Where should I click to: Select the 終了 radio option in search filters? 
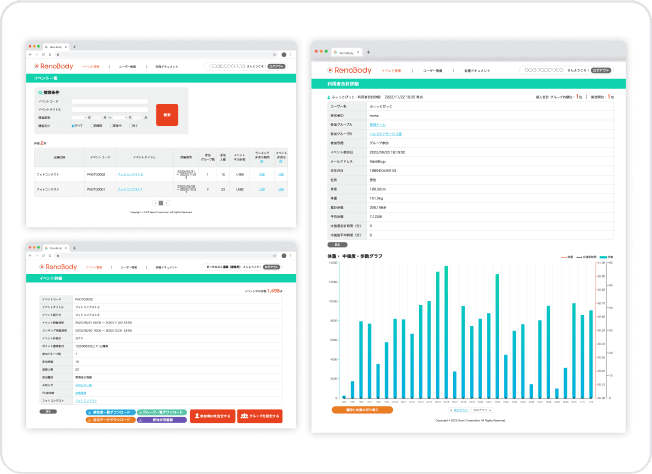pos(131,126)
